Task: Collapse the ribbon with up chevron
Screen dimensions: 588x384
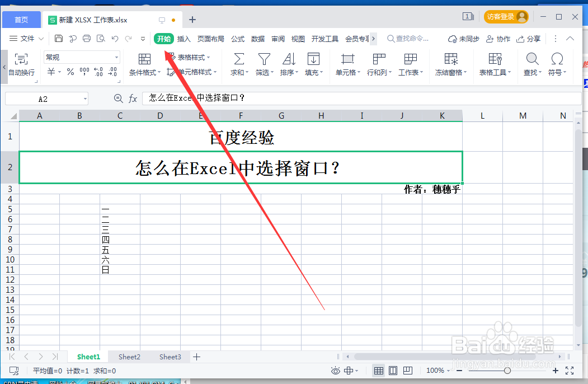Action: tap(570, 38)
